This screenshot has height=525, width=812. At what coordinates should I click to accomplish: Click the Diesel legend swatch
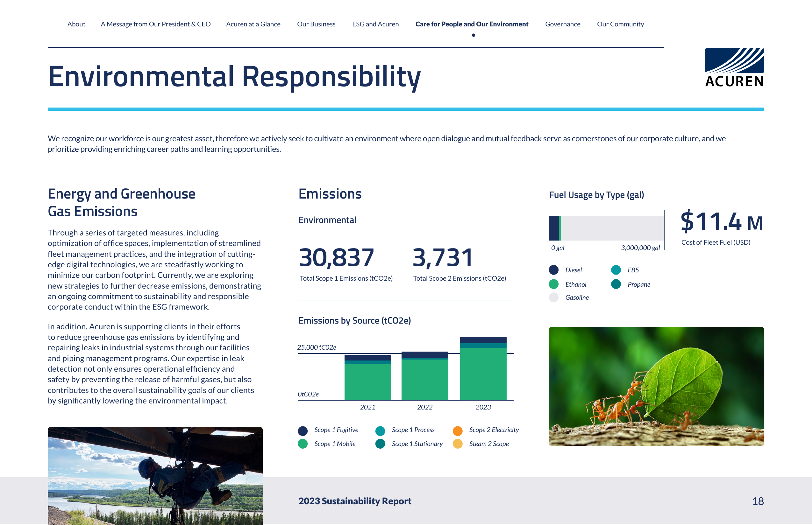click(554, 270)
